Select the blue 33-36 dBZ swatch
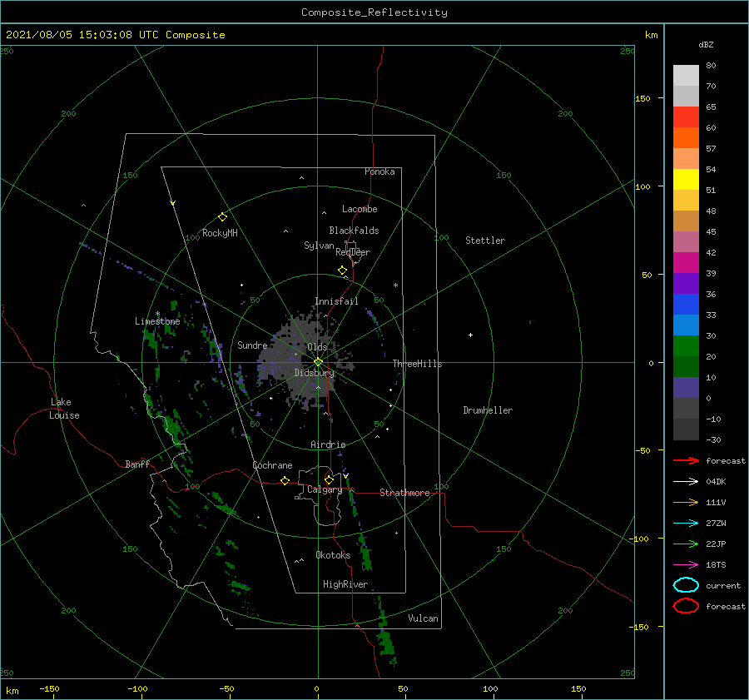This screenshot has width=749, height=700. [686, 305]
